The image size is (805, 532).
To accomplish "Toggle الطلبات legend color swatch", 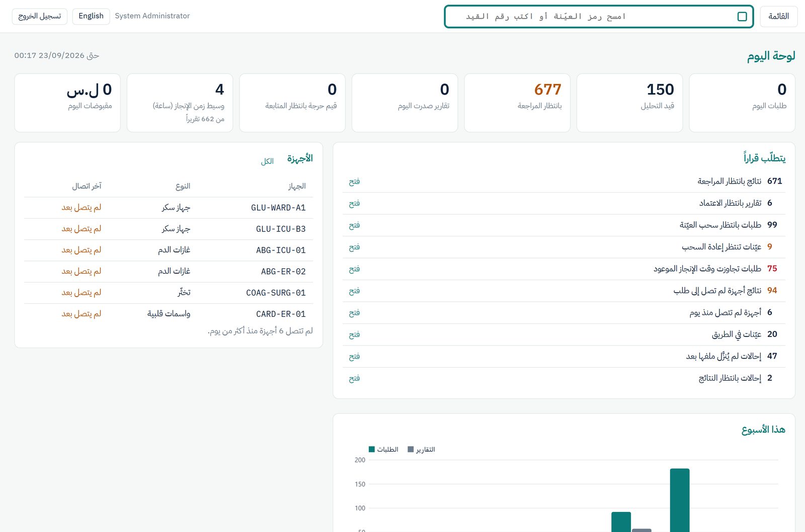I will coord(372,450).
